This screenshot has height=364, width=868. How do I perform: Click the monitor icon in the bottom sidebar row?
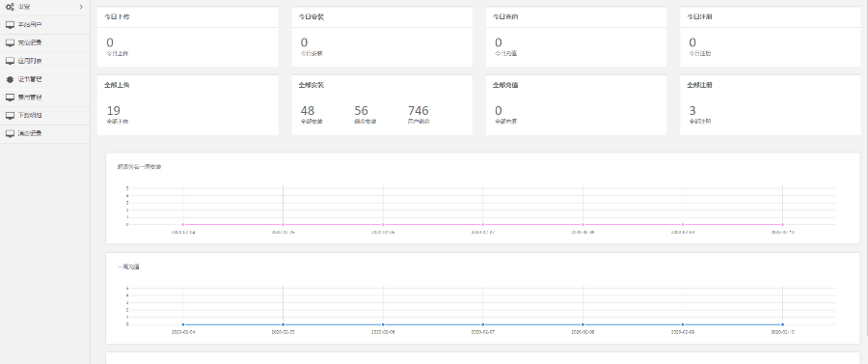[10, 133]
